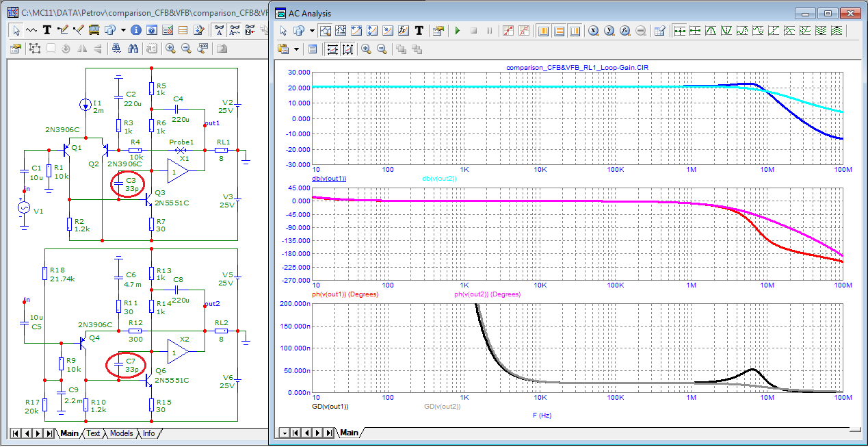
Task: Click the Valley cursor function icon
Action: (x=726, y=31)
